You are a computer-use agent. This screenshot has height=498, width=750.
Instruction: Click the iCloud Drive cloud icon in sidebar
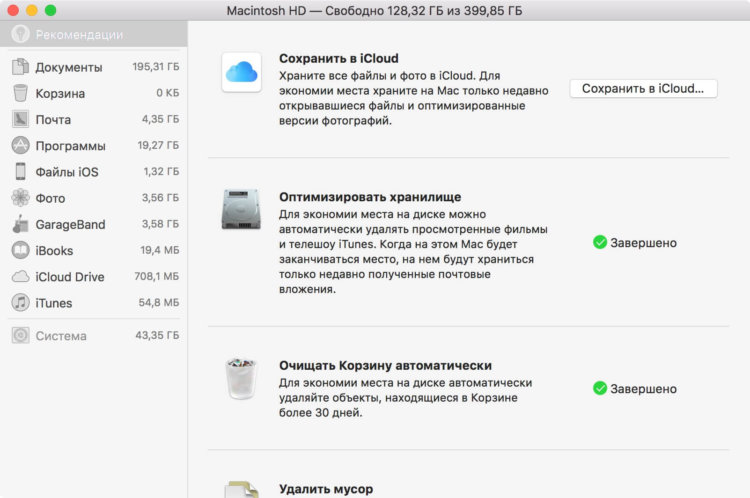click(20, 277)
